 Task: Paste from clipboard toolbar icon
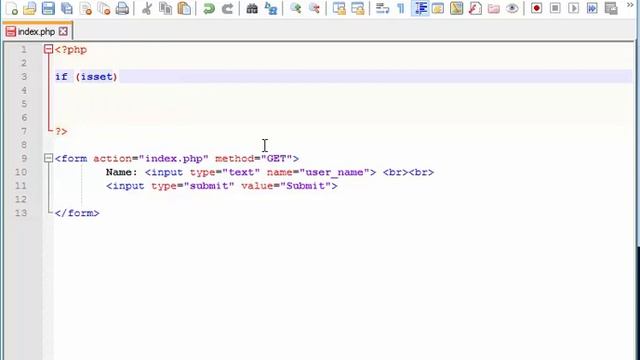(184, 8)
